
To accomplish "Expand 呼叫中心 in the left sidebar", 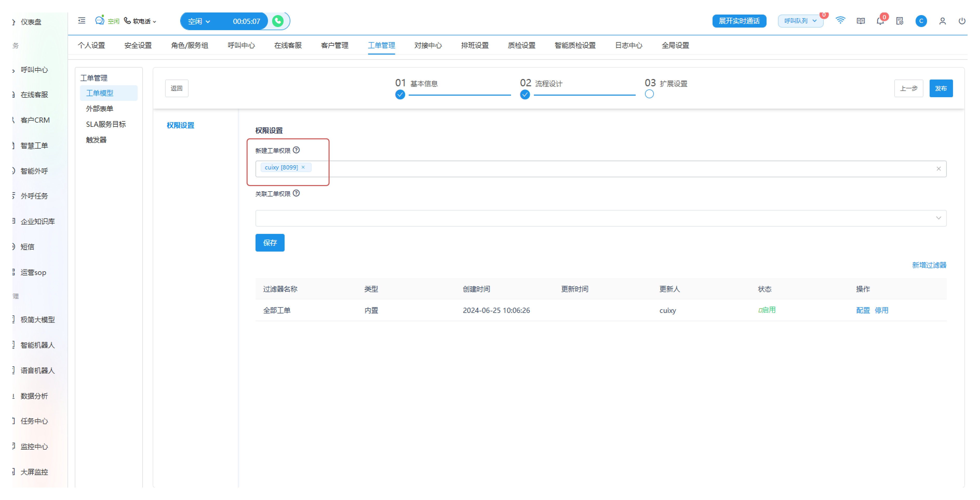I will pos(34,70).
